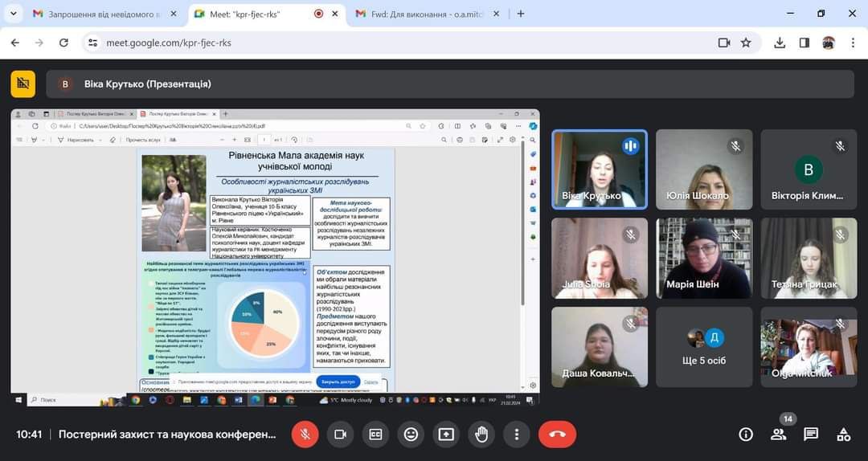Unmute the microphone in Meet
Screen dimensions: 868x461
point(305,434)
